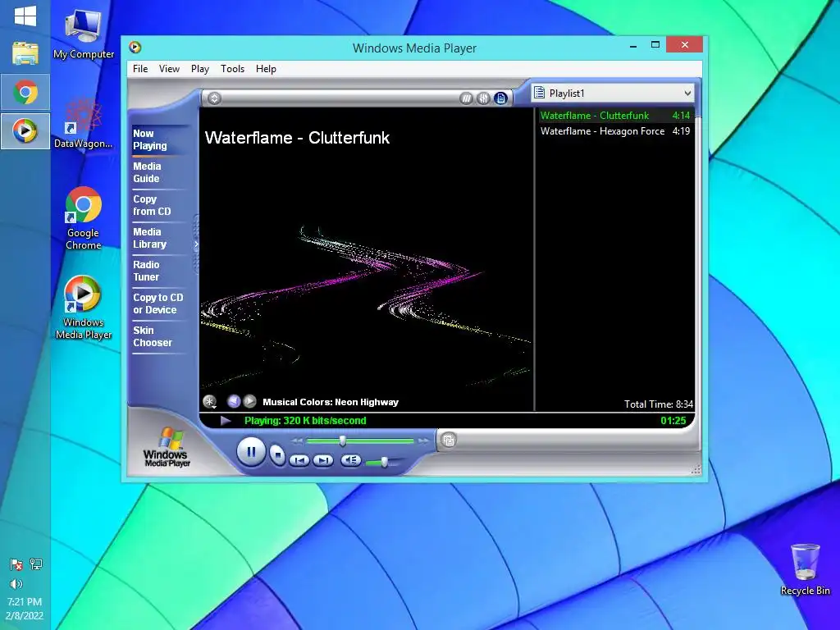Click the Windows Start button
The image size is (840, 630).
click(25, 16)
